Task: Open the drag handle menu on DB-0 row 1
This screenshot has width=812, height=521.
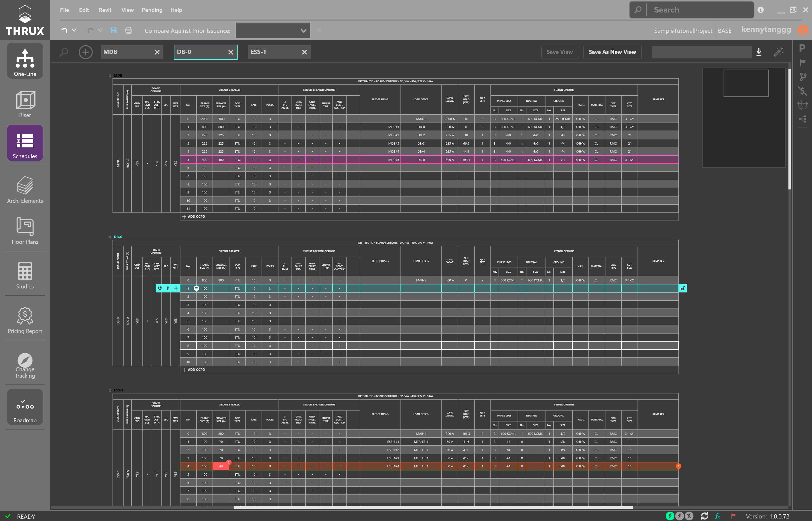Action: [x=196, y=288]
